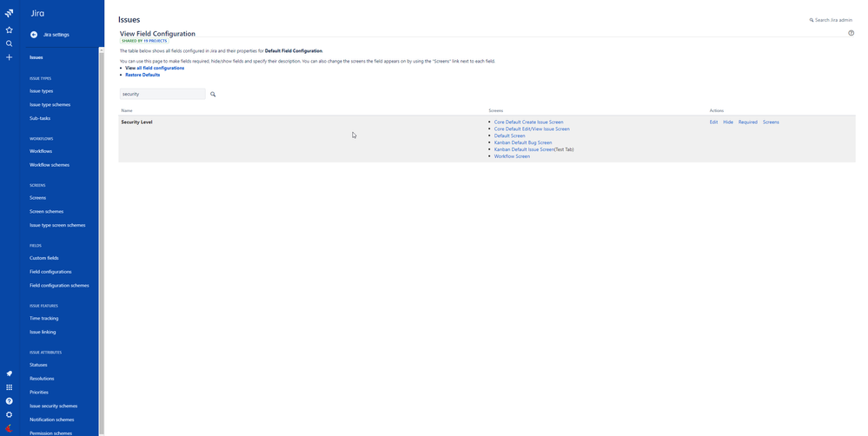The image size is (868, 436).
Task: Open notifications icon in left rail
Action: (x=9, y=373)
